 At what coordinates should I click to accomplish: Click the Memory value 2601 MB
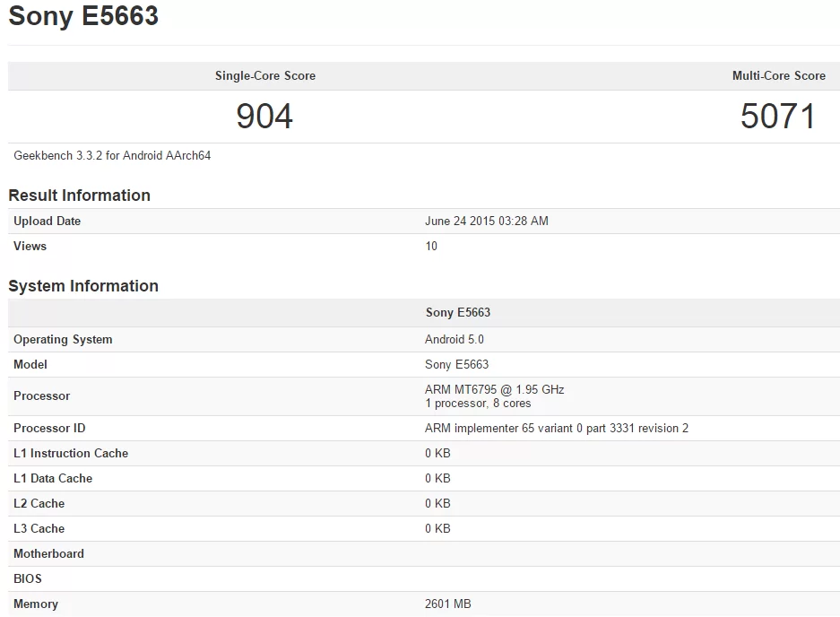448,604
